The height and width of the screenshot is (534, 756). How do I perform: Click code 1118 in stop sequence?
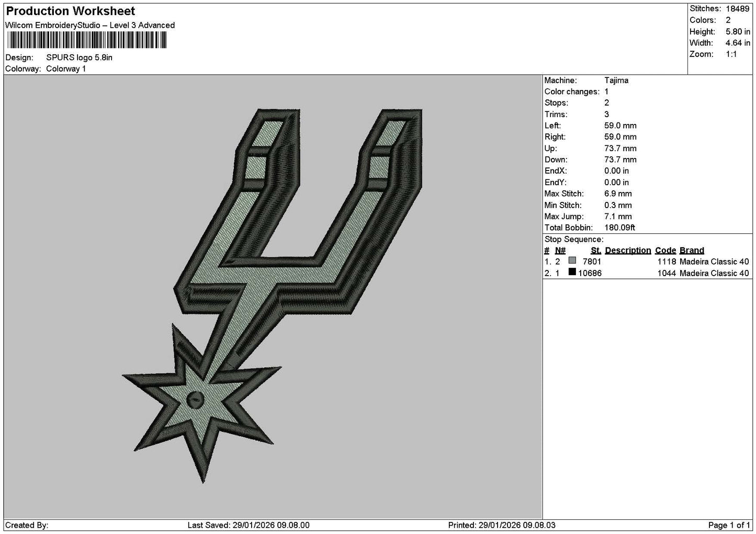(667, 262)
